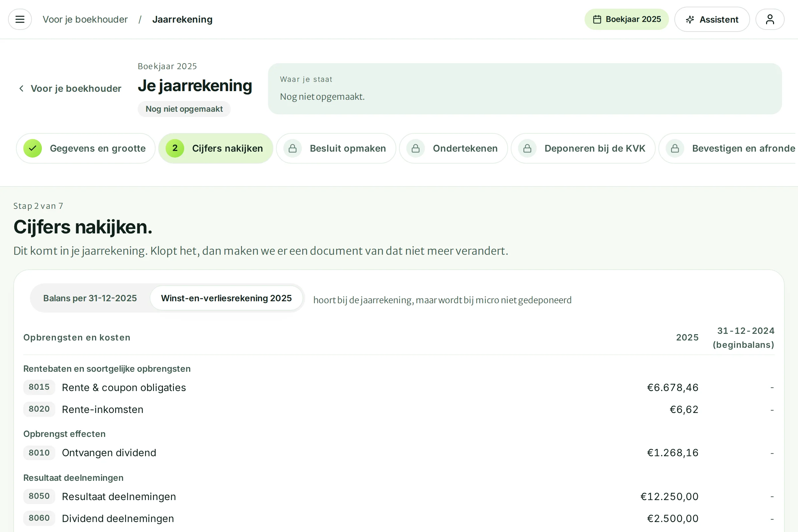The height and width of the screenshot is (532, 798).
Task: Click account code 8050
Action: (39, 496)
